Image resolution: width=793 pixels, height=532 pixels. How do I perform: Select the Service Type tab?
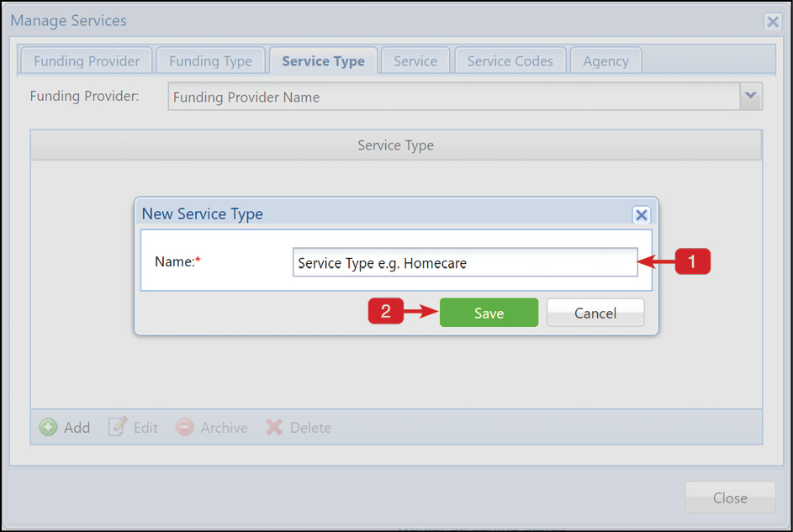click(x=323, y=61)
